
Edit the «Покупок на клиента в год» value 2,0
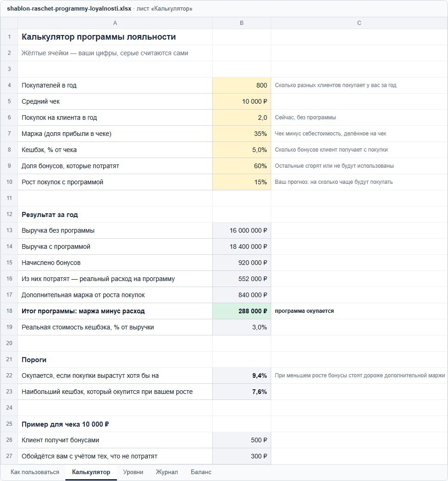[x=242, y=117]
